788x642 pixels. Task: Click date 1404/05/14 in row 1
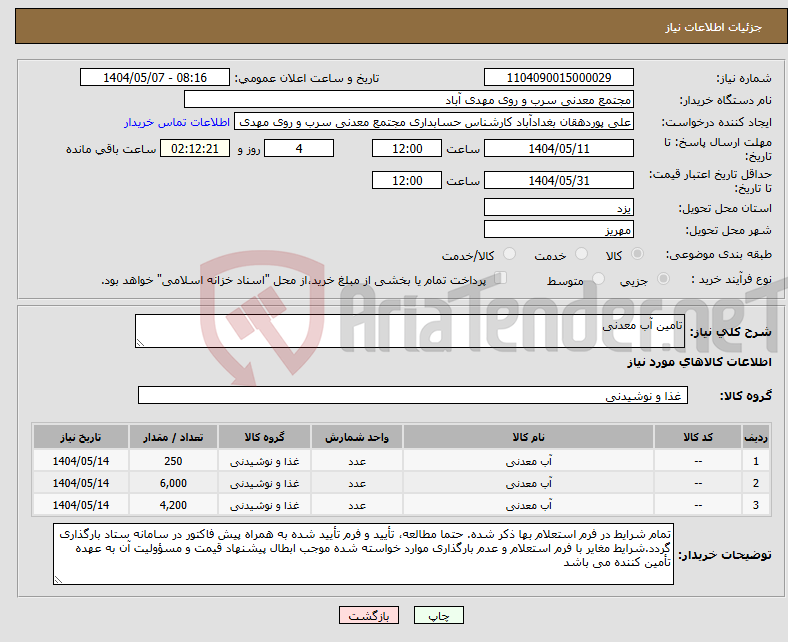(81, 461)
